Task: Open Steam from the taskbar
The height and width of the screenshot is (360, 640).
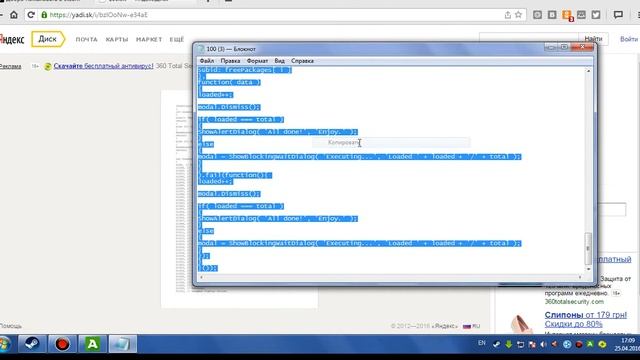Action: pos(31,344)
